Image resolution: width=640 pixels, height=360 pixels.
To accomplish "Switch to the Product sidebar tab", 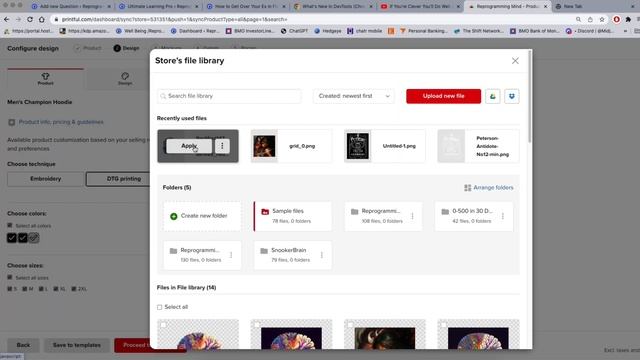I will (x=45, y=79).
